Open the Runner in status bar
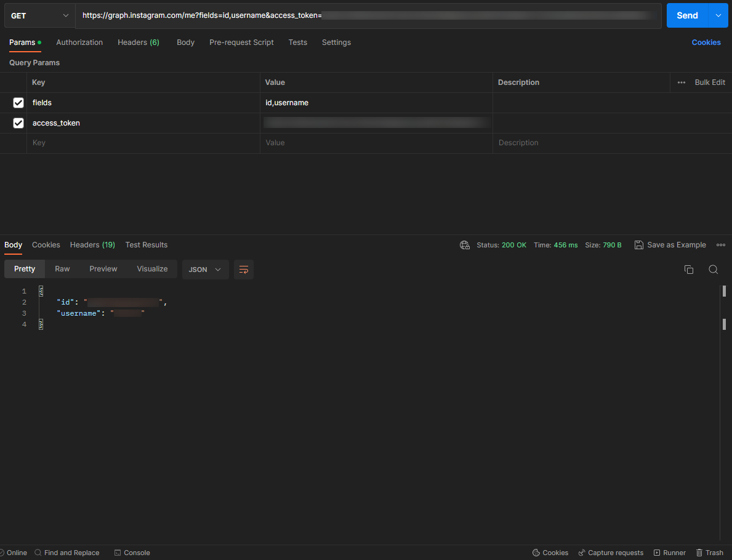 click(669, 553)
